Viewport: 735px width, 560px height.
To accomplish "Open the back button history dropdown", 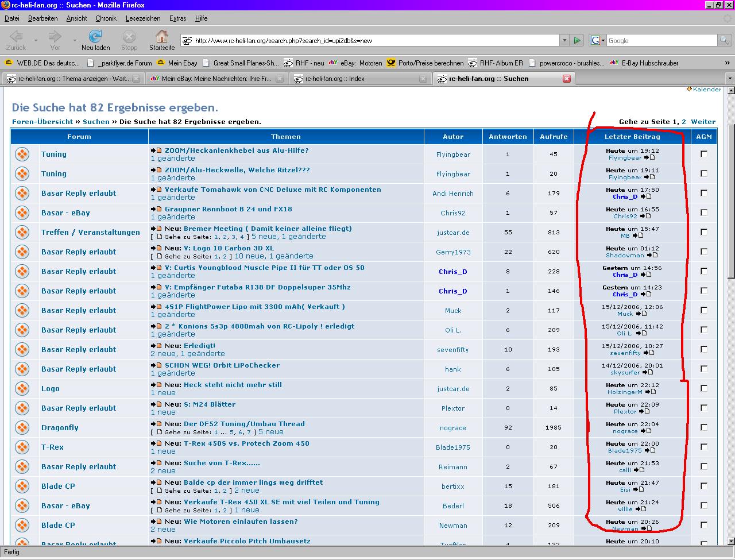I will (36, 40).
